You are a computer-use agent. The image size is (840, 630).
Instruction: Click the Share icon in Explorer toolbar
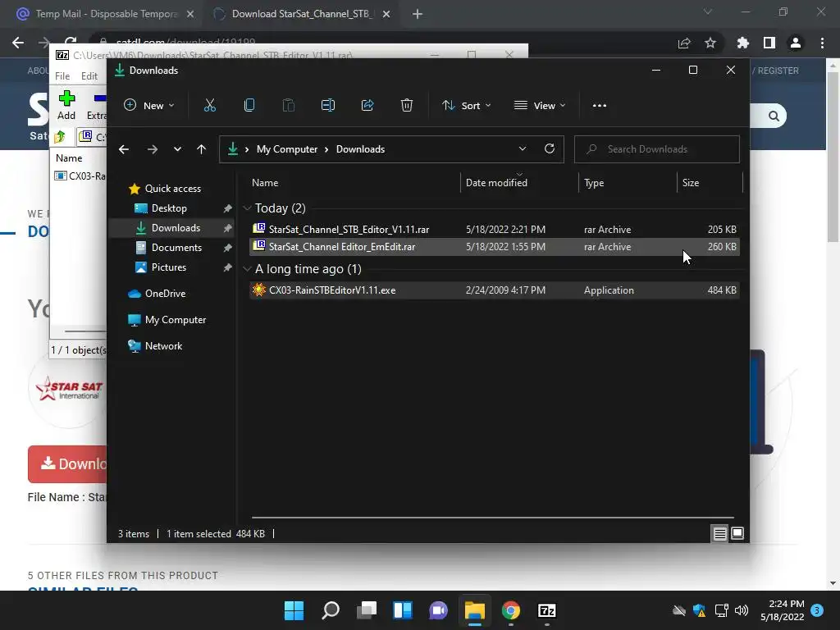(367, 106)
